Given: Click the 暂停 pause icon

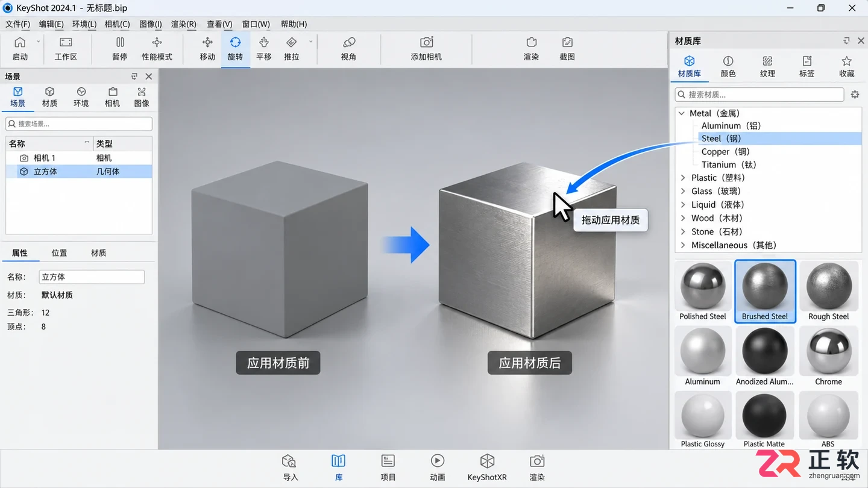Looking at the screenshot, I should coord(120,42).
